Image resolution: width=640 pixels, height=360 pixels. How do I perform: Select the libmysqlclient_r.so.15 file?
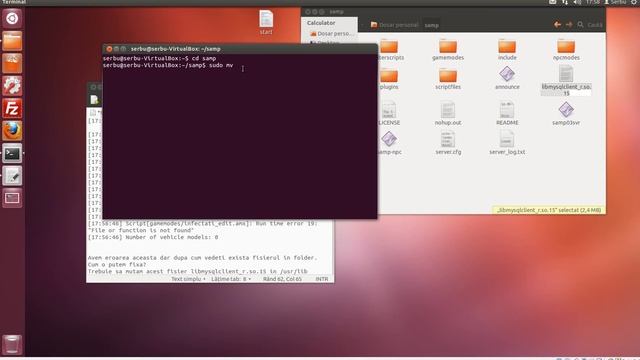pos(566,81)
